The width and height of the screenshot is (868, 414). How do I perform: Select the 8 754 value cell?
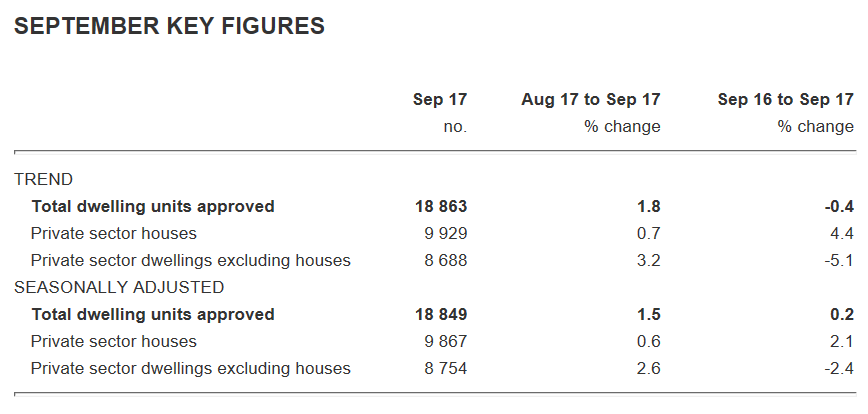pos(446,368)
